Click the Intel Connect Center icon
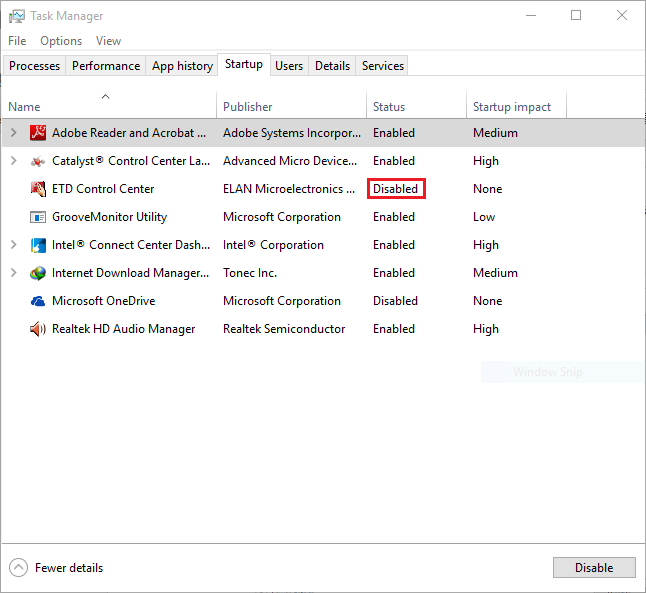The width and height of the screenshot is (646, 593). coord(38,245)
